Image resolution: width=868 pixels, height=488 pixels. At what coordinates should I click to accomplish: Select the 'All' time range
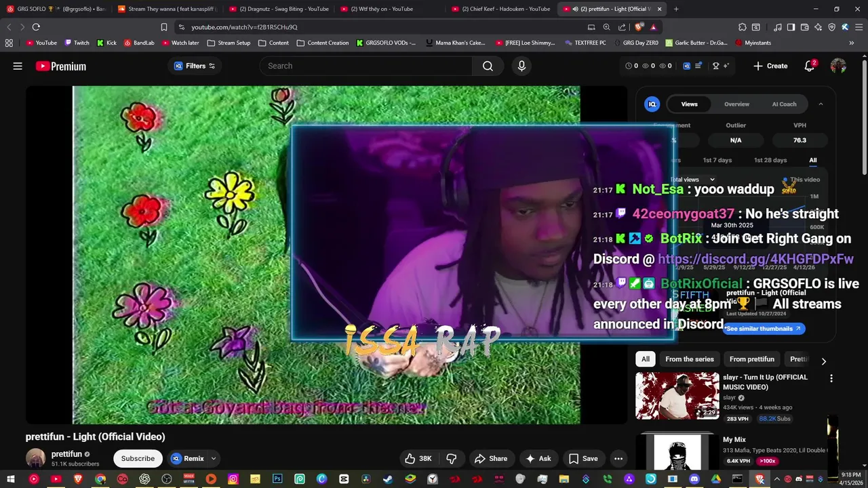812,160
